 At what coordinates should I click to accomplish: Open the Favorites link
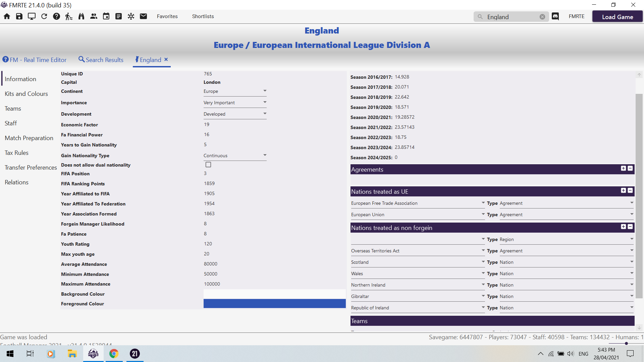click(x=167, y=16)
